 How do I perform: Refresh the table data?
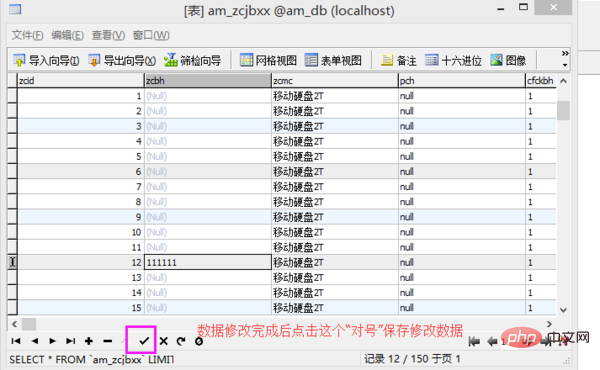point(181,341)
